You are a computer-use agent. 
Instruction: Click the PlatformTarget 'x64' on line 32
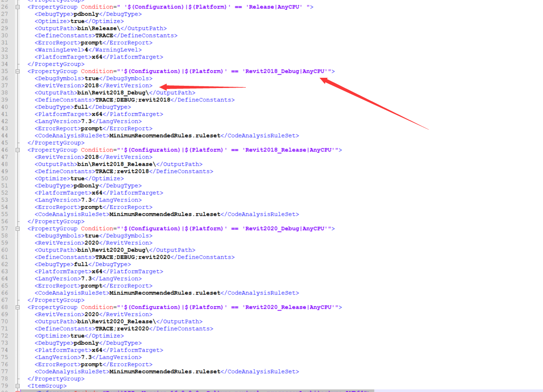97,57
